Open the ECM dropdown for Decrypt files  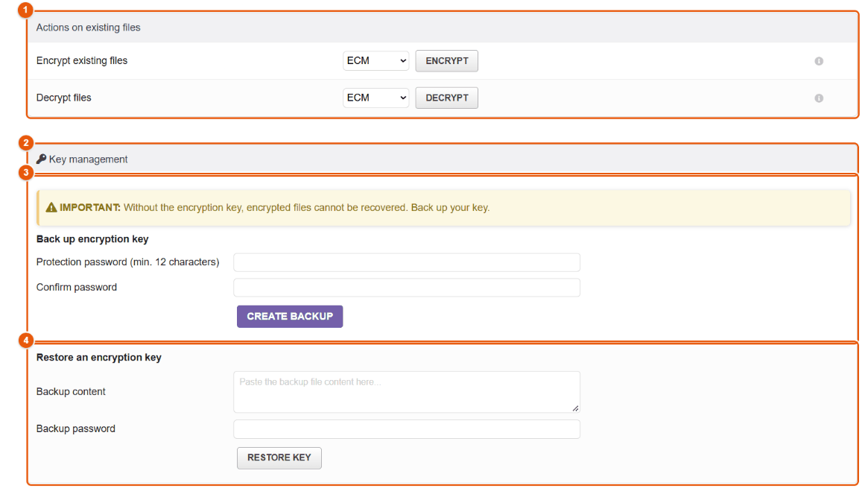point(376,98)
